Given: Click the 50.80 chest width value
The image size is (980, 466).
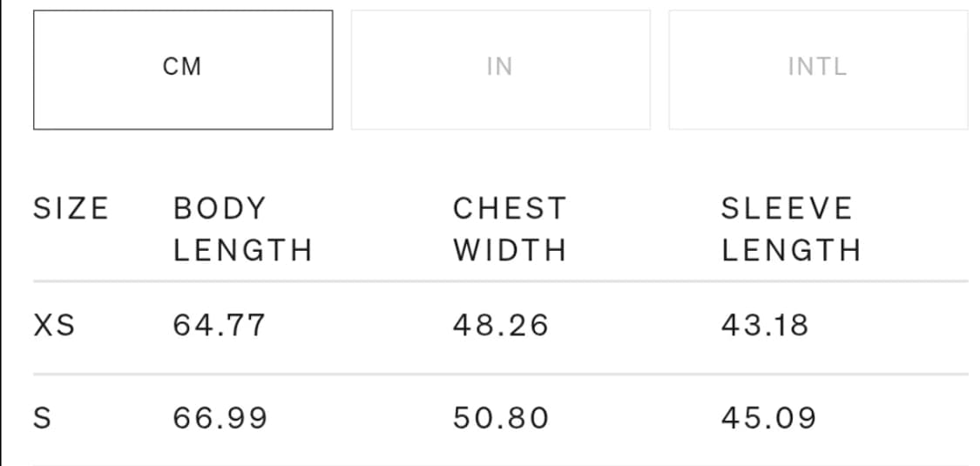Looking at the screenshot, I should tap(501, 419).
